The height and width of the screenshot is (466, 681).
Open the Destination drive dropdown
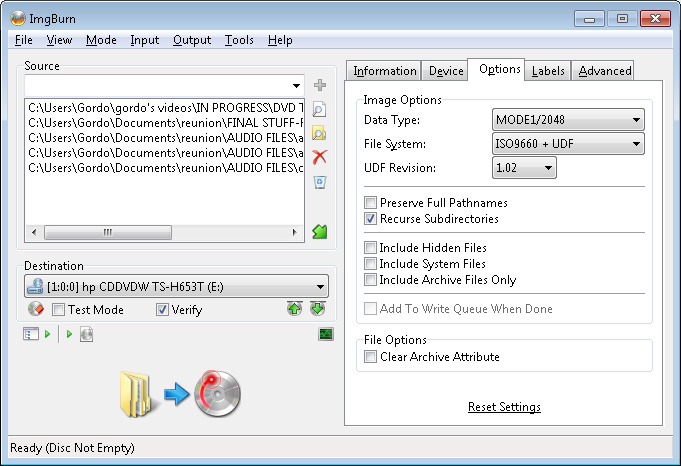[176, 287]
